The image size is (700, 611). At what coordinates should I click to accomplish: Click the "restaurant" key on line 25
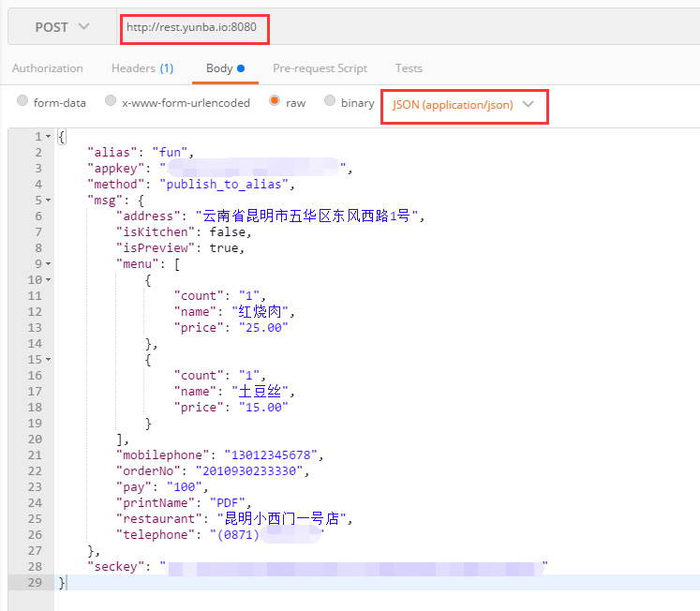coord(159,519)
